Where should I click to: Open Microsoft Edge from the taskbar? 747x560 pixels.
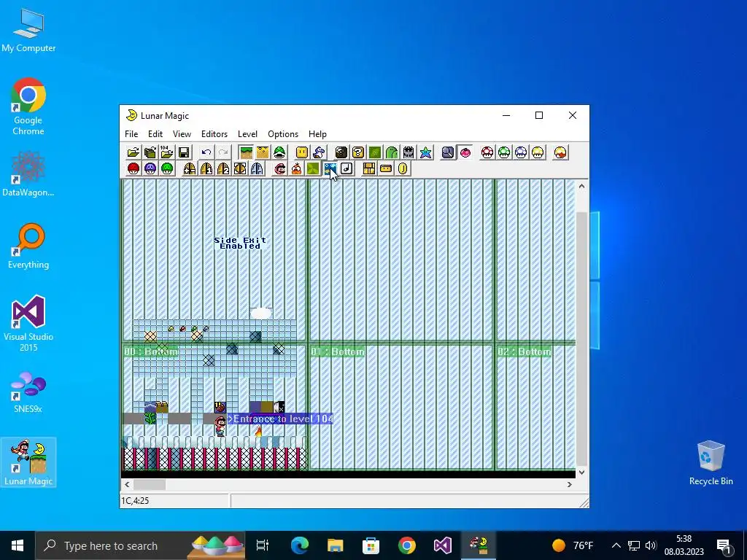click(300, 545)
